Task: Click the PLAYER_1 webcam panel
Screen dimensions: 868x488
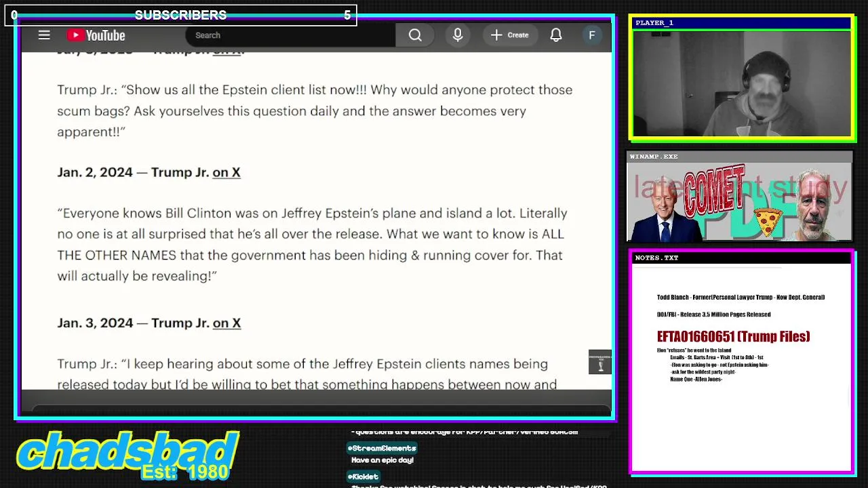Action: pos(742,84)
